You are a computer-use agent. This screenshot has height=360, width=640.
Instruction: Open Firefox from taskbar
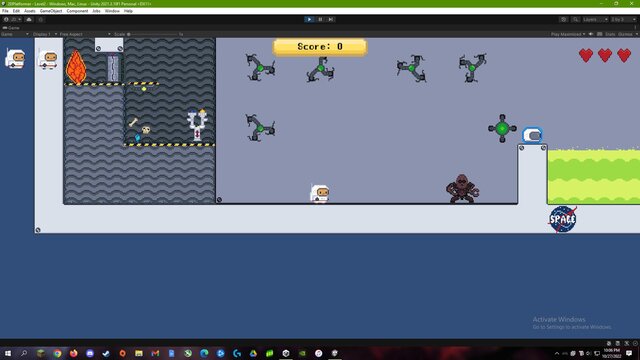tap(73, 353)
